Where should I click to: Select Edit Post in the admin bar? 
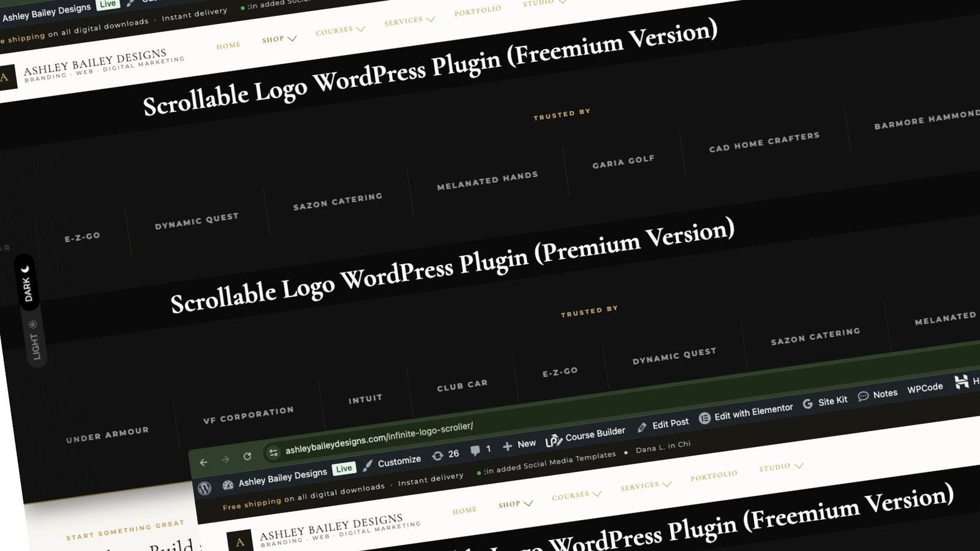pyautogui.click(x=670, y=423)
